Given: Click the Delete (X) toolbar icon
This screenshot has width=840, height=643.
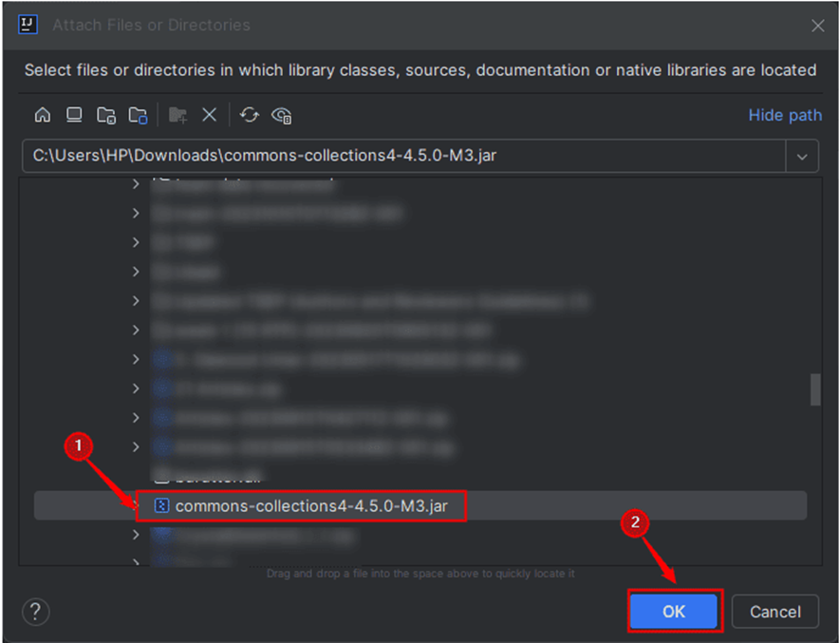Looking at the screenshot, I should click(209, 114).
